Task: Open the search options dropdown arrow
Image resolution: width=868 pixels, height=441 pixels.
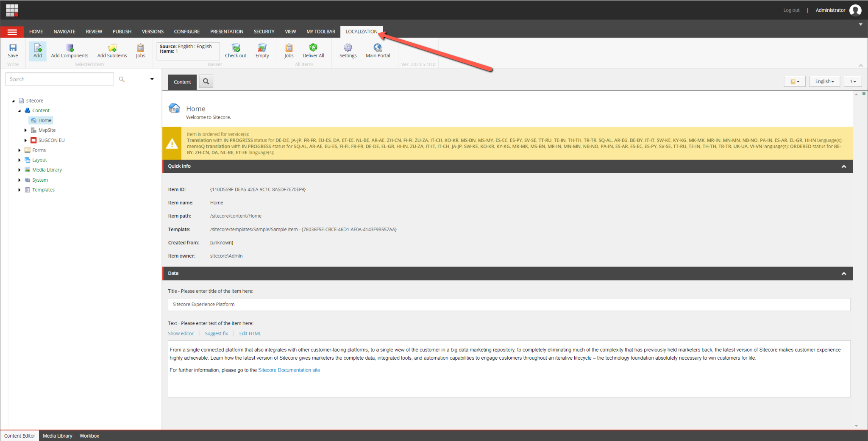Action: point(152,79)
